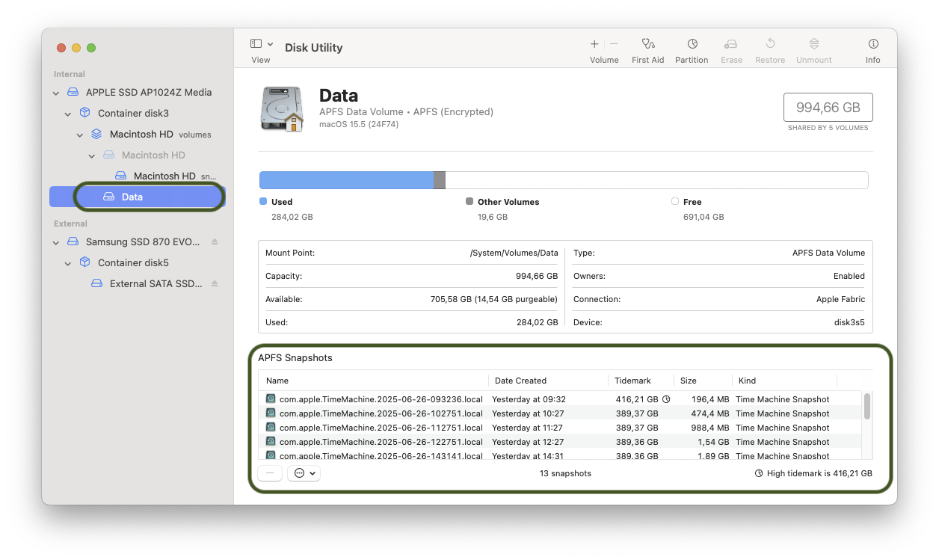939x560 pixels.
Task: Click High tidemark is 416,21 GB text
Action: point(819,473)
